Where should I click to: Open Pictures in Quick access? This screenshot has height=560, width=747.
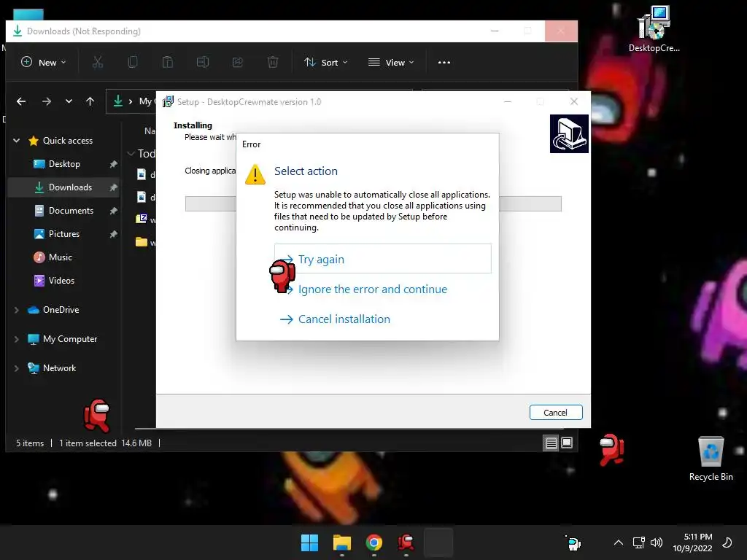pos(64,234)
